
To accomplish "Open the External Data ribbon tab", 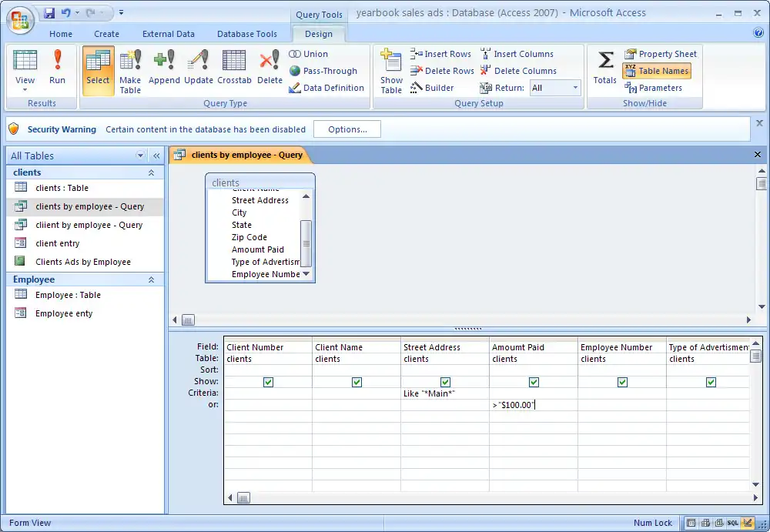I will (168, 34).
